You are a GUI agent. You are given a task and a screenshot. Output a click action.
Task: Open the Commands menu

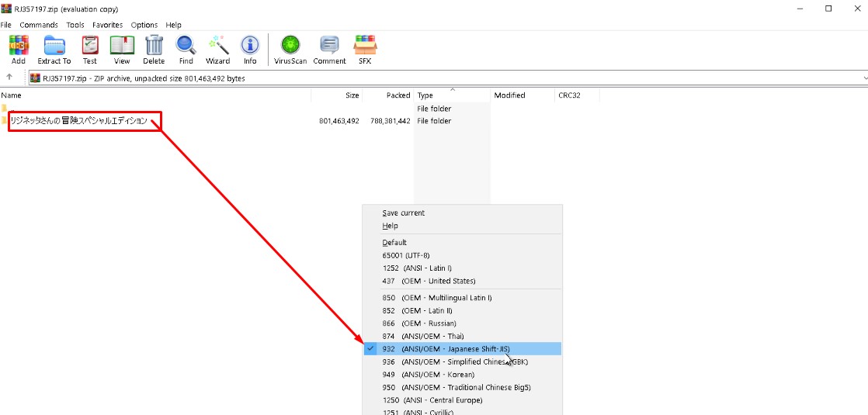click(x=39, y=25)
